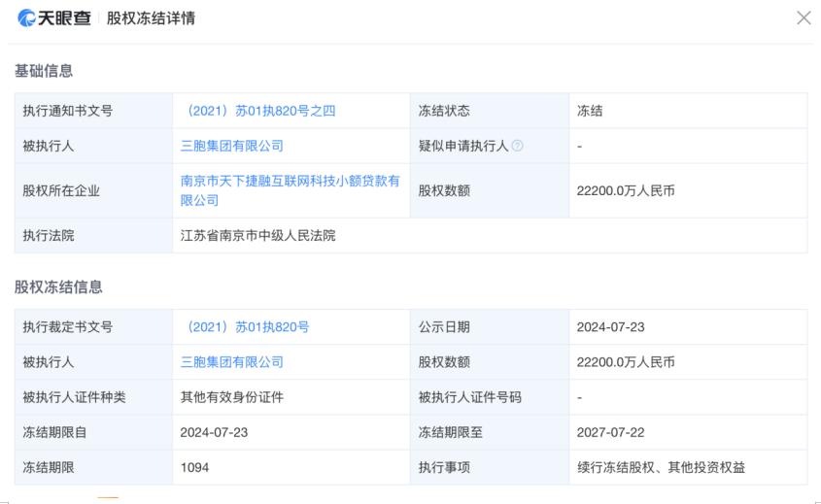821x504 pixels.
Task: Click 股权数额 label in 基础信息 table
Action: click(x=444, y=190)
